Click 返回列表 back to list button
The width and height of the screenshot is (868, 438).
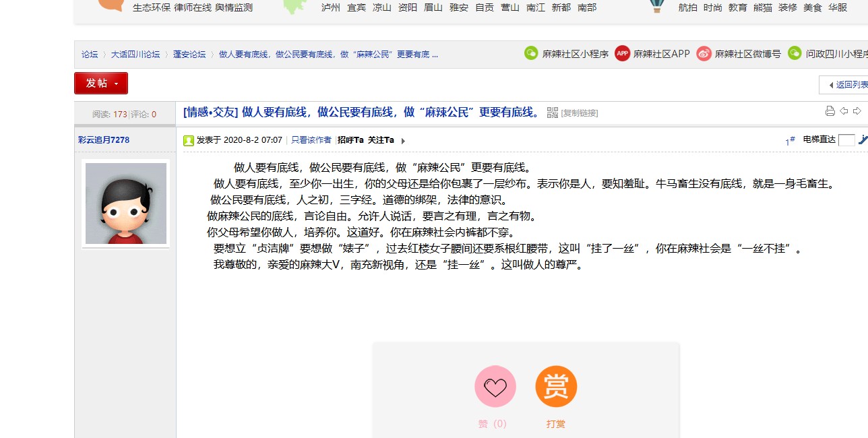coord(846,85)
